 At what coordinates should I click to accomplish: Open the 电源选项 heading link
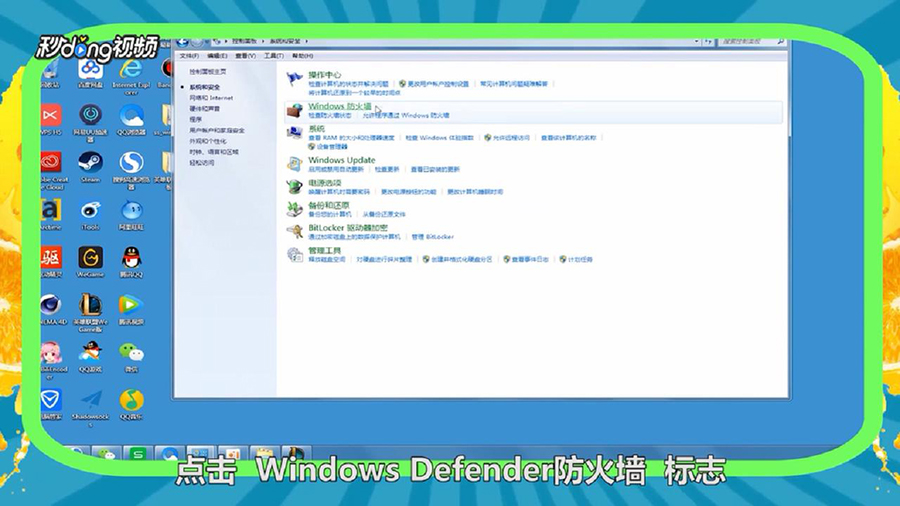pos(324,182)
